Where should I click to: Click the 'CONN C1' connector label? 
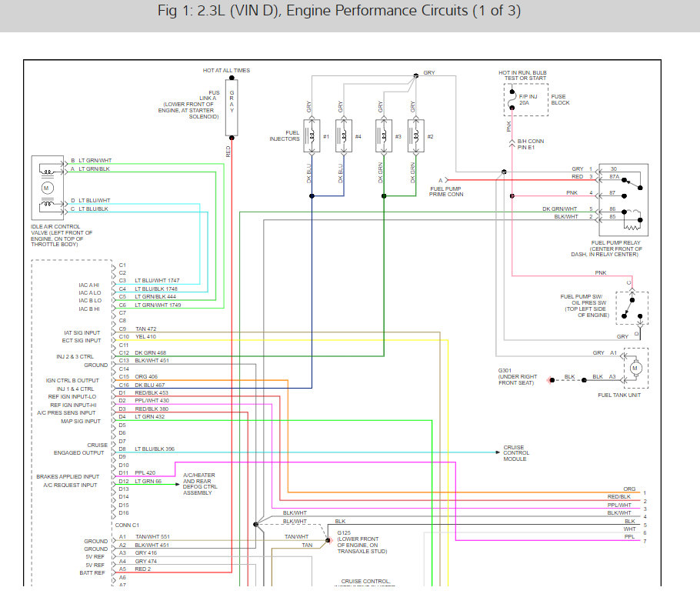click(x=127, y=526)
